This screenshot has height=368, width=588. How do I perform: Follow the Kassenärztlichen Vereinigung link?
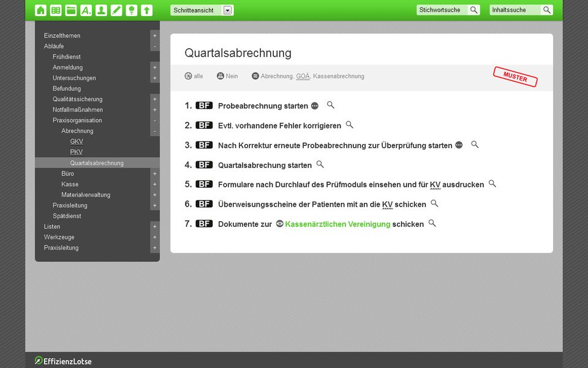[337, 224]
